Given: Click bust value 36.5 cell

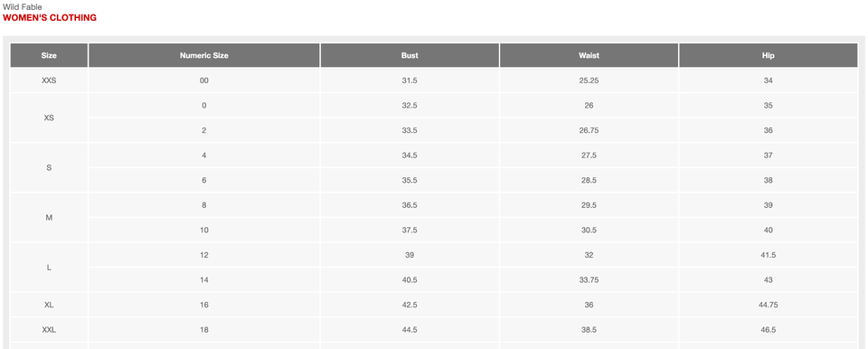Looking at the screenshot, I should click(x=410, y=205).
